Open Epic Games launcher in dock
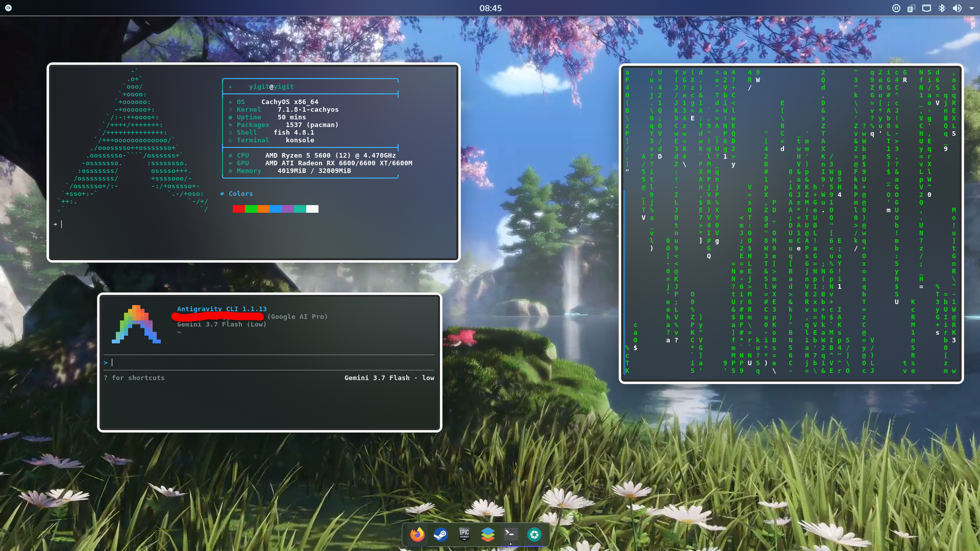980x551 pixels. (464, 534)
